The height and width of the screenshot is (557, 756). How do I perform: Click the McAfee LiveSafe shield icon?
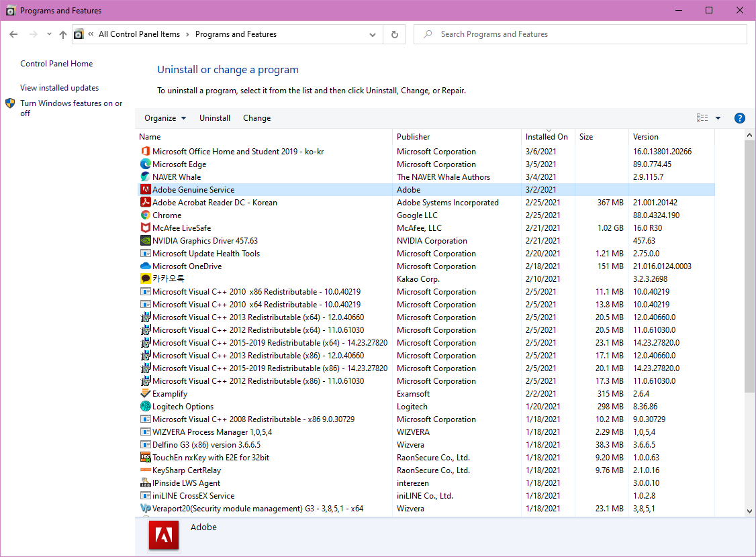pyautogui.click(x=145, y=228)
